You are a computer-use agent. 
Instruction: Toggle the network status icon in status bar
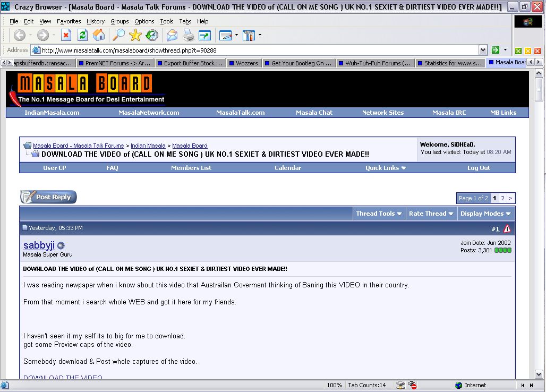[x=400, y=385]
